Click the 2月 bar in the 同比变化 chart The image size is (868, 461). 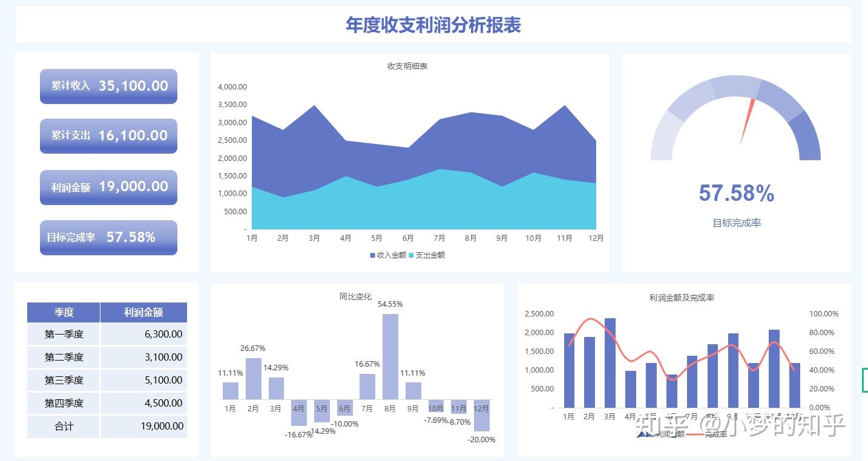[253, 379]
